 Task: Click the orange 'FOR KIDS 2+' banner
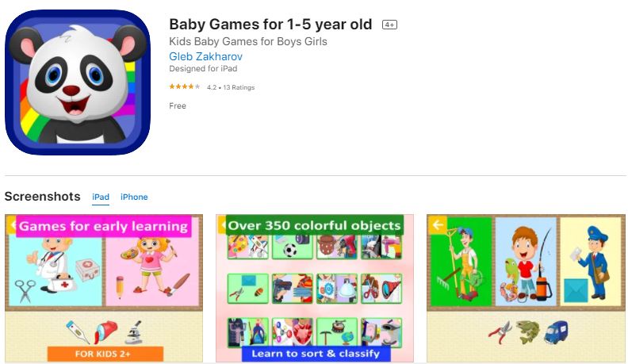click(105, 354)
